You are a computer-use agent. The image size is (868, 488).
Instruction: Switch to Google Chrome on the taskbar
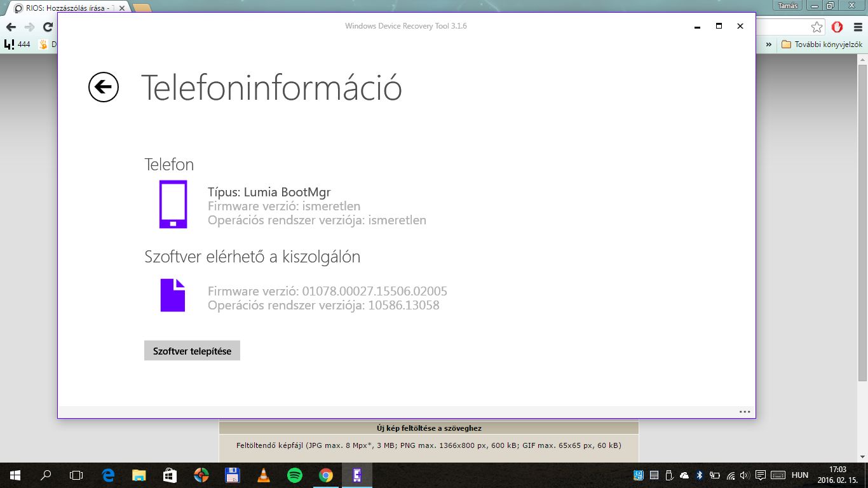tap(325, 475)
